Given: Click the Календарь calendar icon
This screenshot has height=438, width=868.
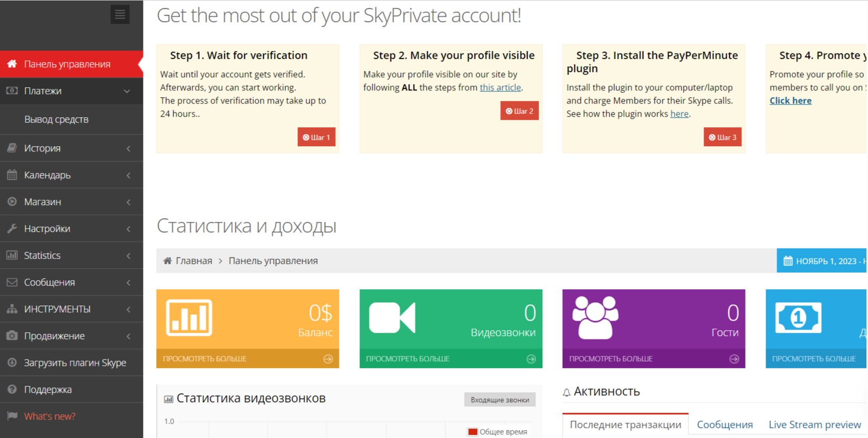Looking at the screenshot, I should [x=12, y=175].
